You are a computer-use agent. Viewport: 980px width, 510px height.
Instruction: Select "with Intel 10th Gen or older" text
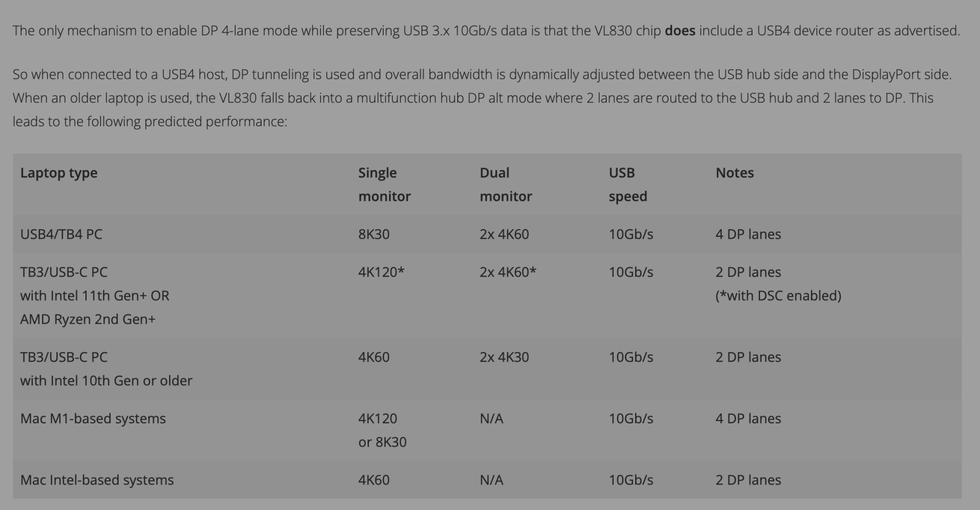[106, 381]
